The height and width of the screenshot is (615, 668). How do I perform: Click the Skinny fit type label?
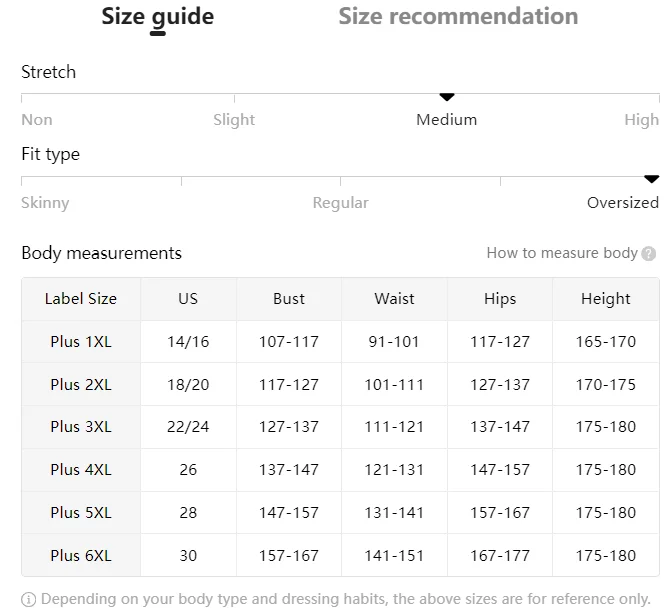click(45, 203)
